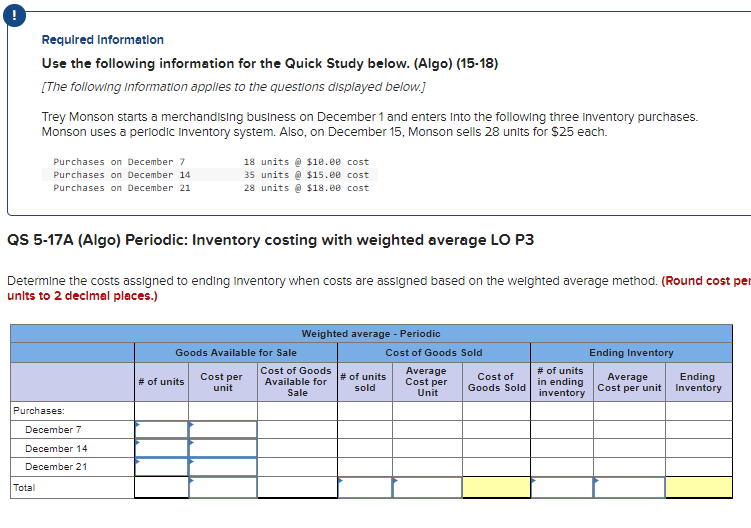This screenshot has height=528, width=751.
Task: Select December 14 number of units field
Action: [161, 448]
